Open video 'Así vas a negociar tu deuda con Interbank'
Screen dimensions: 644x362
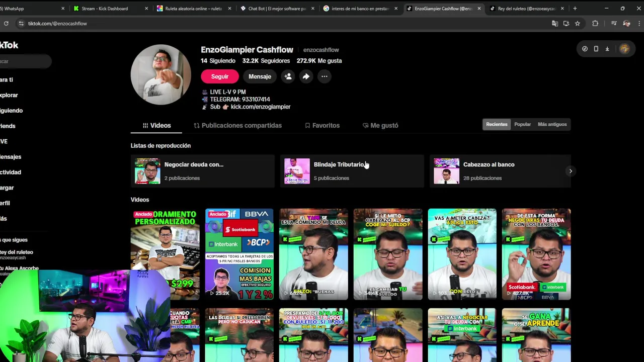coord(462,335)
